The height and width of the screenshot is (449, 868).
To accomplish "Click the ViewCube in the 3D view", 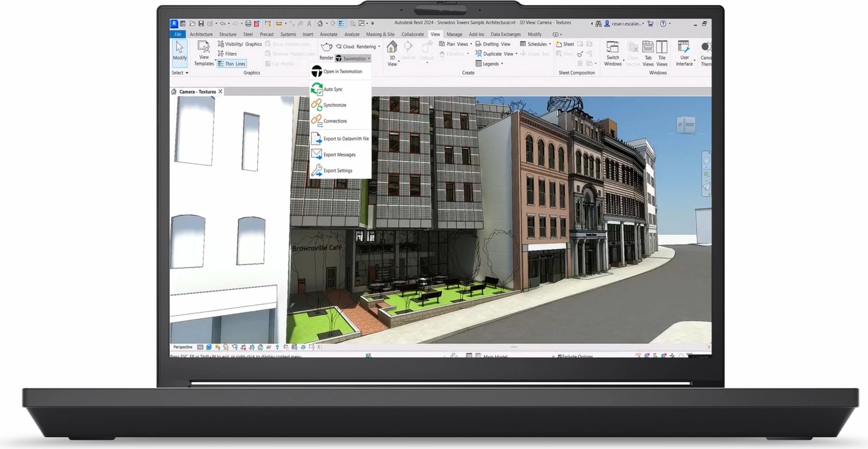I will (686, 125).
